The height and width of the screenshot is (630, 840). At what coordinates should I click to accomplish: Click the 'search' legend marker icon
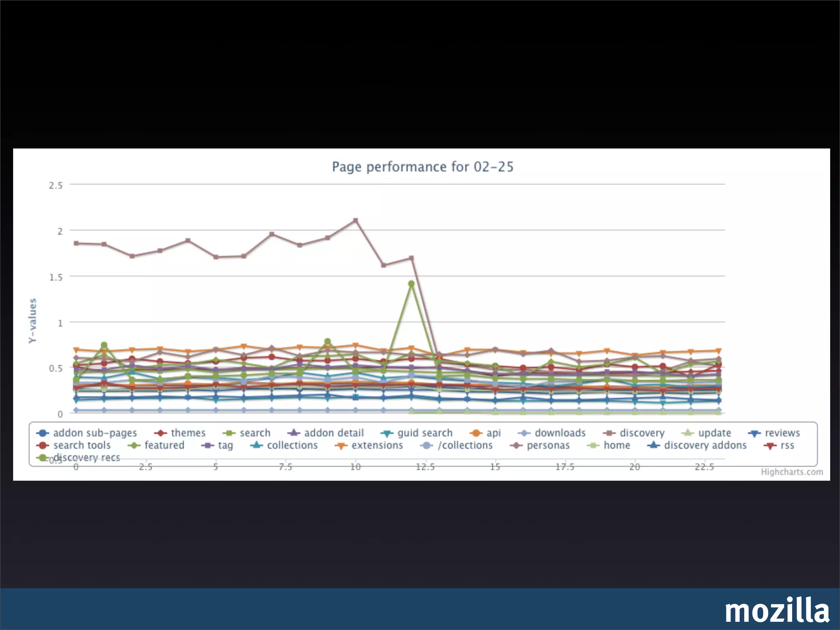point(228,434)
